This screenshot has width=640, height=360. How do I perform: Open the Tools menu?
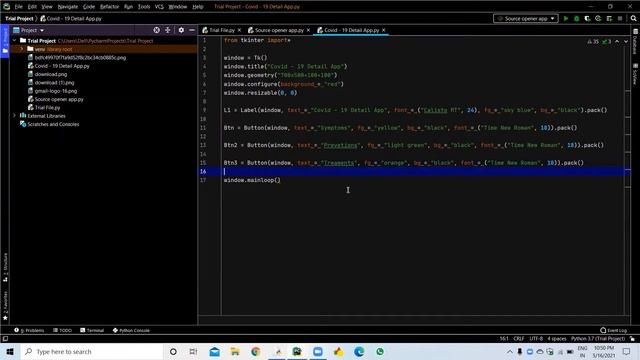coord(144,7)
